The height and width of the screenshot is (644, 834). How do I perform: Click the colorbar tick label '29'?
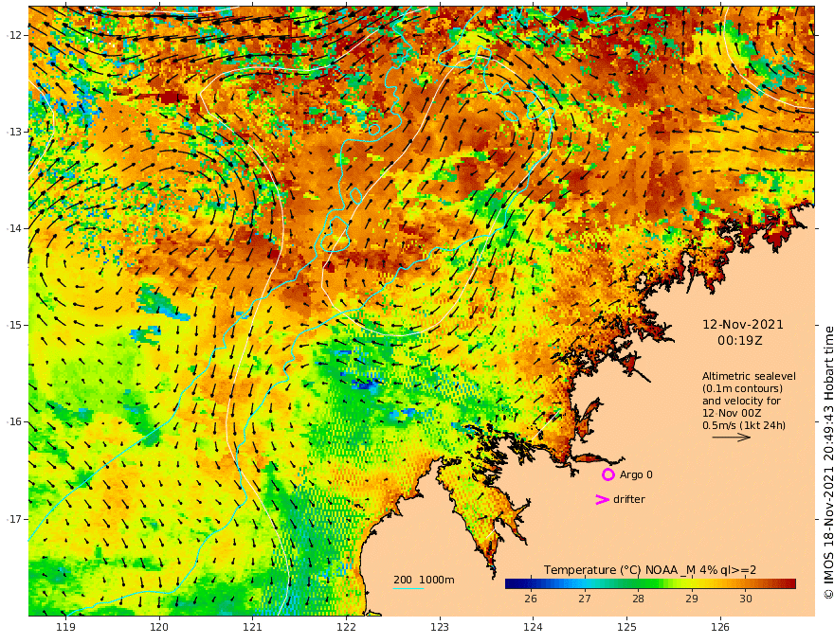coord(692,599)
